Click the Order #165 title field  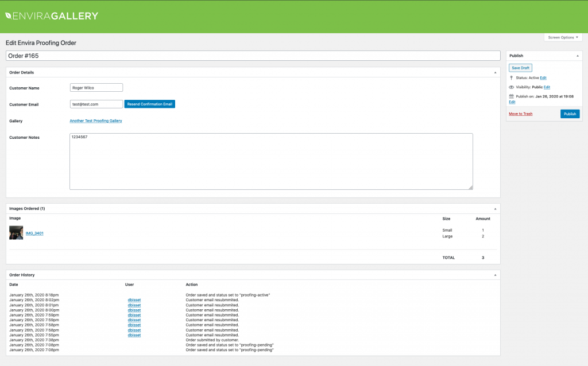(x=253, y=56)
